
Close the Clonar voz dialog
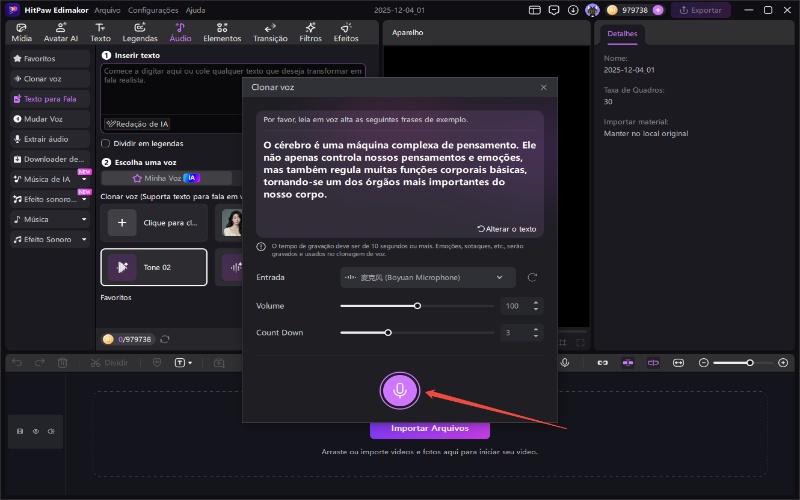point(543,88)
